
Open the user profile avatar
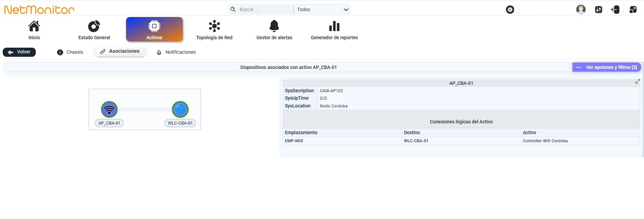coord(581,9)
